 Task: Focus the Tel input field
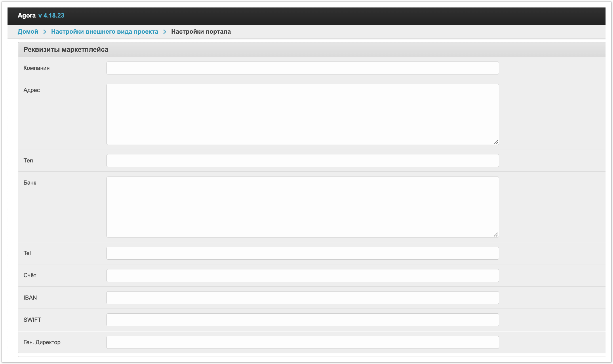pos(302,253)
